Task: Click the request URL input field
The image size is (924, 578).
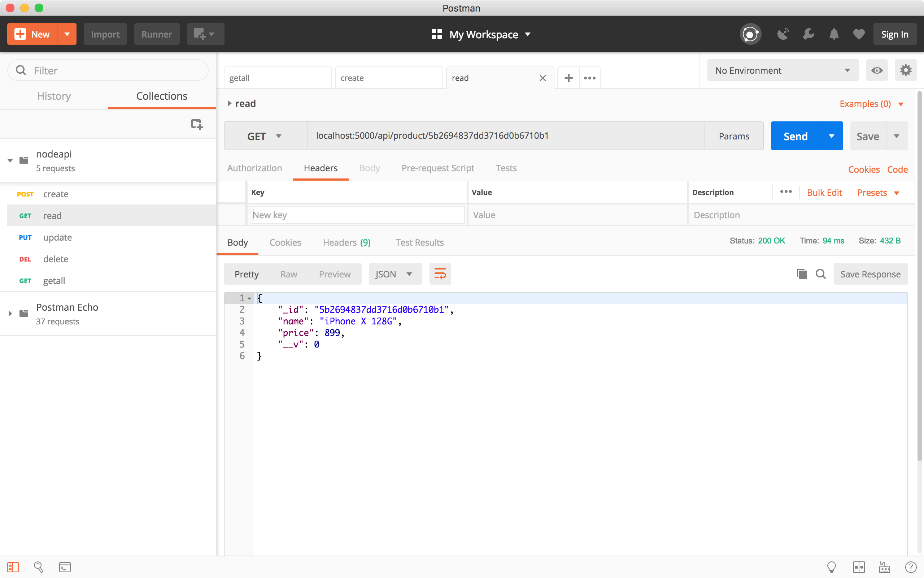Action: pyautogui.click(x=506, y=136)
